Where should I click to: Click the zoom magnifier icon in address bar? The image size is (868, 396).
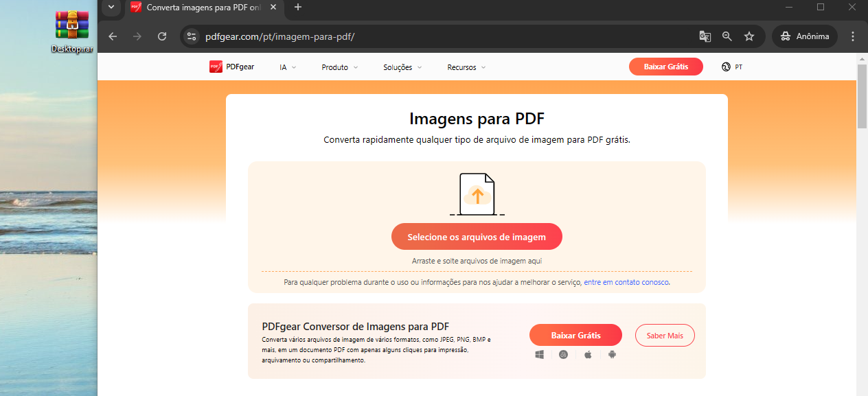pos(727,36)
